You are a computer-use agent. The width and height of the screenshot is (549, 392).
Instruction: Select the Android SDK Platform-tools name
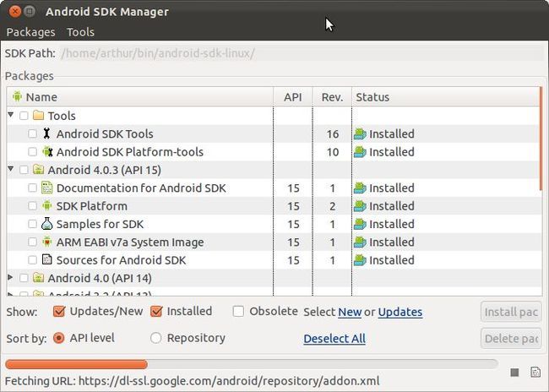[x=130, y=152]
